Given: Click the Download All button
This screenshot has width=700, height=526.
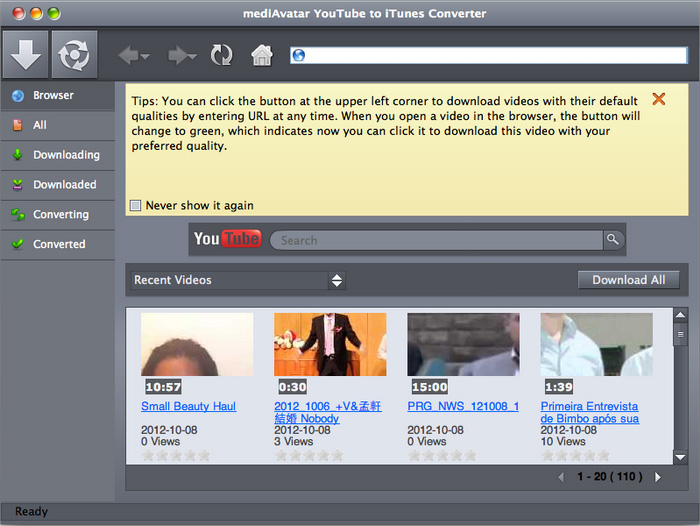Looking at the screenshot, I should coord(629,280).
